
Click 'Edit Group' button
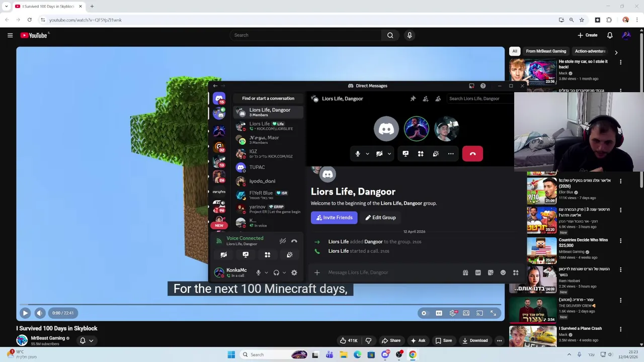(x=381, y=218)
